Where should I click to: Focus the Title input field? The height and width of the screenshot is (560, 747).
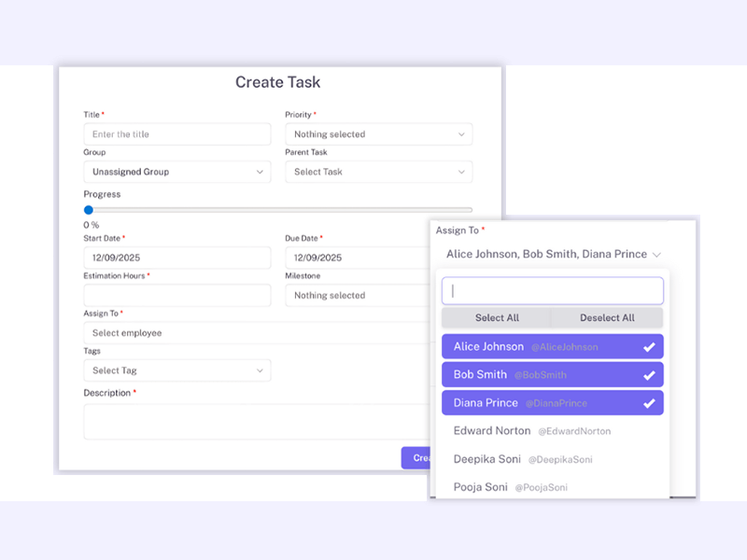point(176,134)
